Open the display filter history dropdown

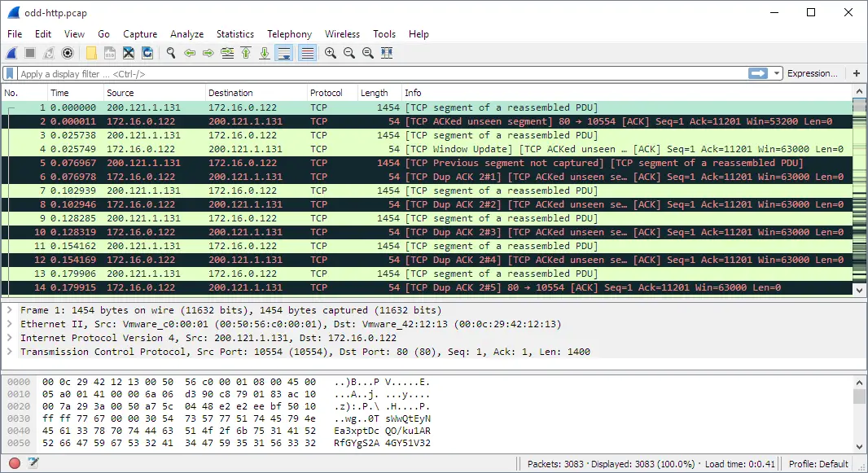778,73
